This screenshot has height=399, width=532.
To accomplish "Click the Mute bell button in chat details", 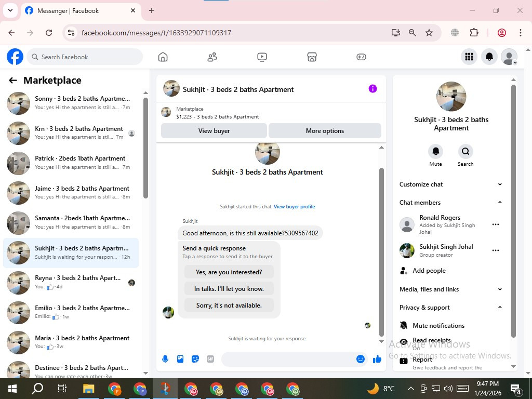I will click(436, 151).
